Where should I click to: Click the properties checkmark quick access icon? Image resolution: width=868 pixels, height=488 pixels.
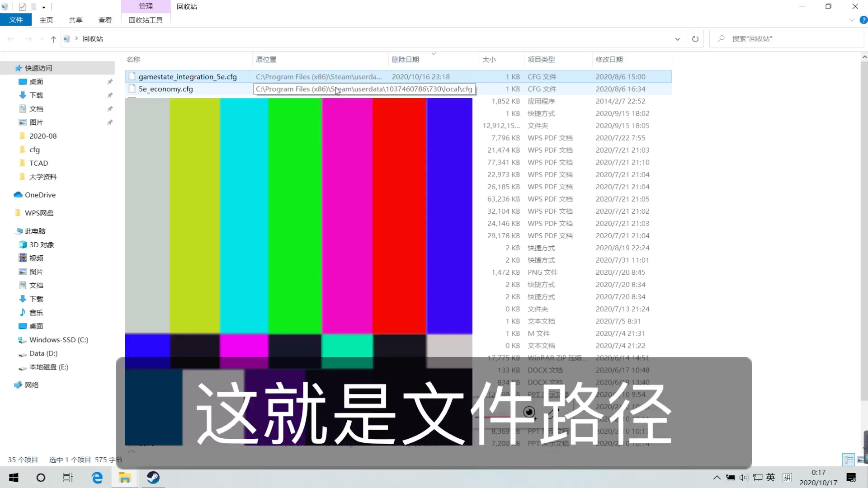click(22, 7)
